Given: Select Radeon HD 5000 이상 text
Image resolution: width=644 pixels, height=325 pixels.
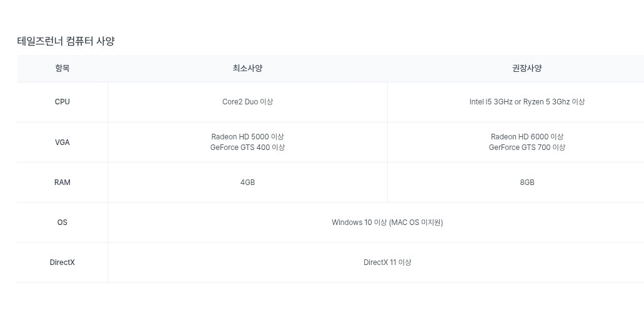Looking at the screenshot, I should [247, 136].
